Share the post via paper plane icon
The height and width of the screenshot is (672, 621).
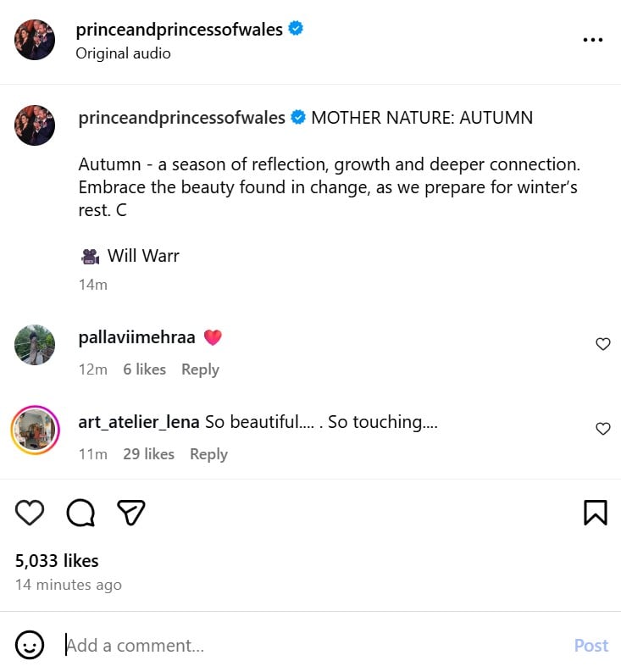point(131,512)
